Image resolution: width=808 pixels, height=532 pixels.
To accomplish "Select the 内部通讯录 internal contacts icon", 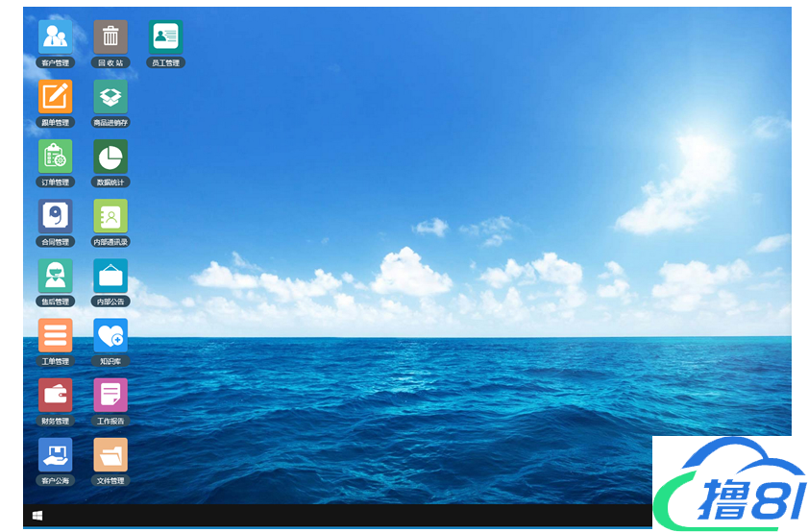I will click(x=110, y=216).
